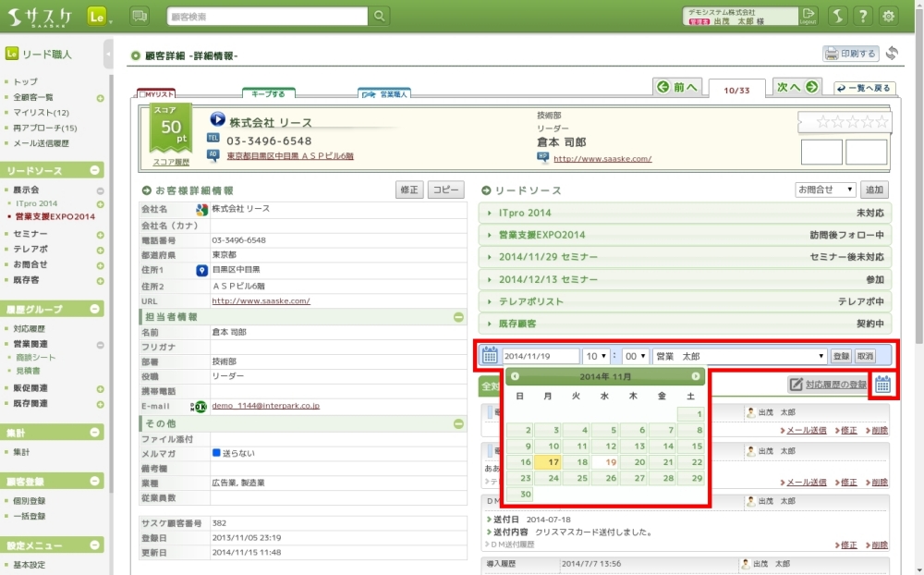Collapse the リードソース sidebar section
Image resolution: width=924 pixels, height=575 pixels.
pyautogui.click(x=95, y=171)
